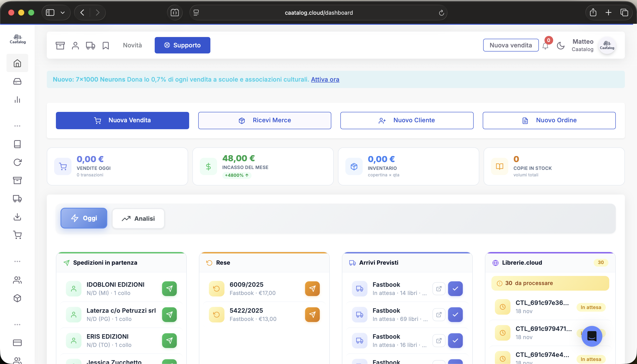Open external link for Fastbook 14 libri

pyautogui.click(x=439, y=288)
